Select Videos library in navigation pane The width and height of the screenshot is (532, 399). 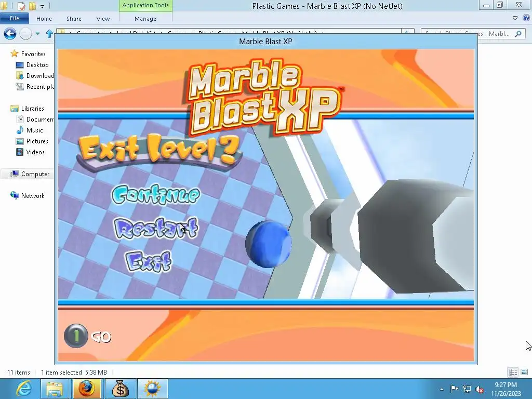35,152
